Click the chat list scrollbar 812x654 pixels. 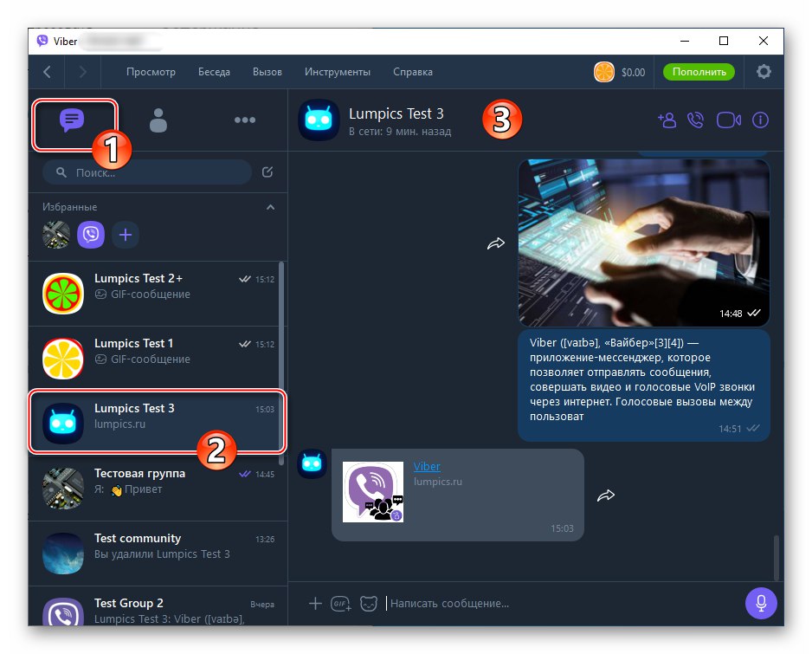281,363
